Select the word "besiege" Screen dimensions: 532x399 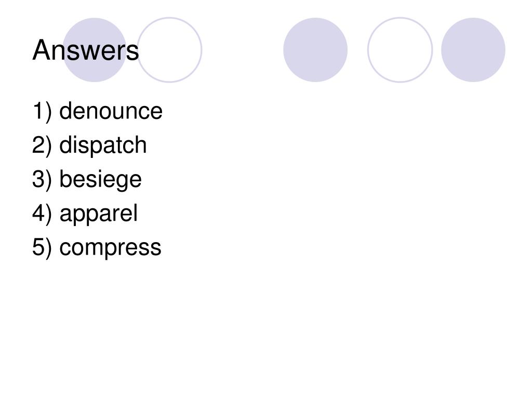pyautogui.click(x=100, y=179)
